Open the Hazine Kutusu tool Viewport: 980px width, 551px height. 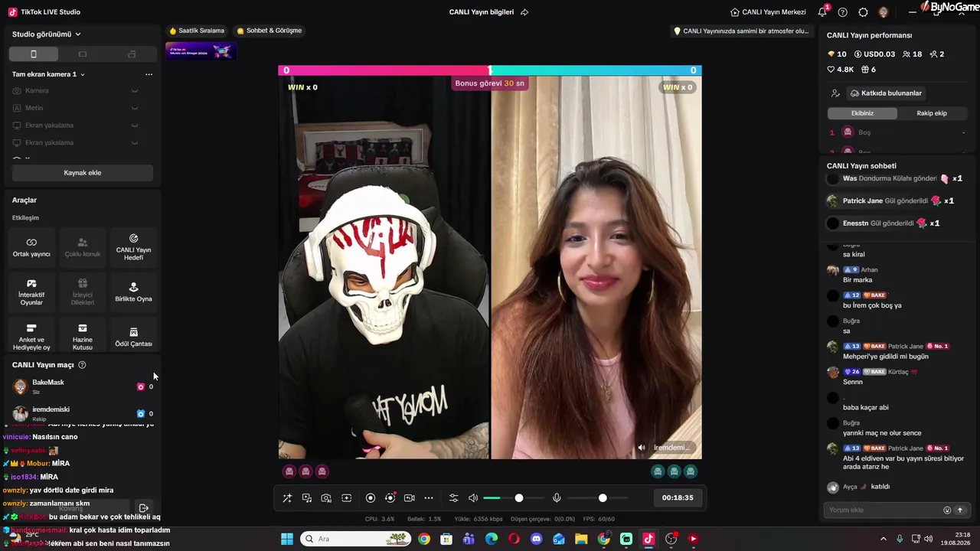[x=83, y=337]
